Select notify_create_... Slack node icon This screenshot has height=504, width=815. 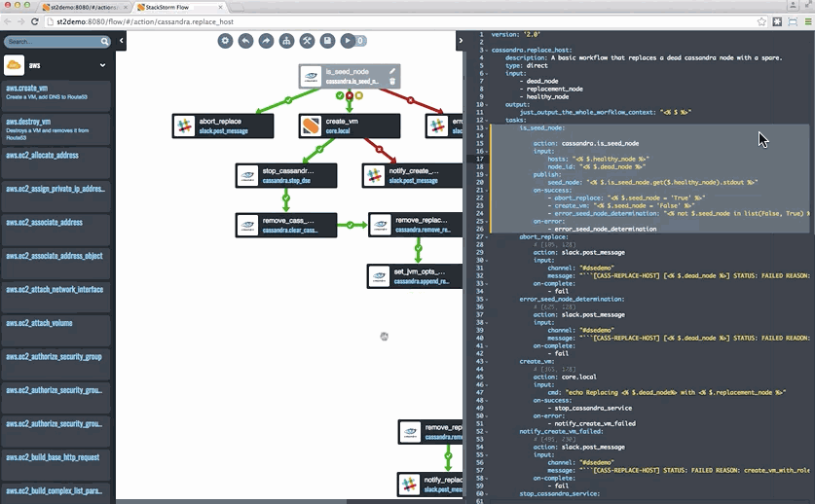click(374, 175)
